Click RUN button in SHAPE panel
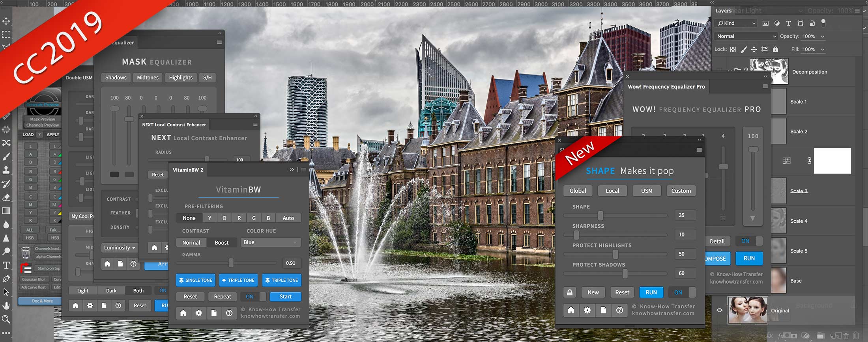This screenshot has width=868, height=342. tap(651, 292)
